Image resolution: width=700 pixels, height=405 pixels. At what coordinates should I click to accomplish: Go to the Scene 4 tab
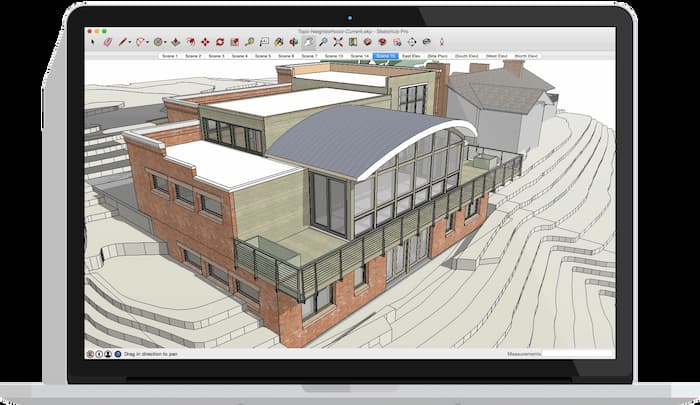239,56
